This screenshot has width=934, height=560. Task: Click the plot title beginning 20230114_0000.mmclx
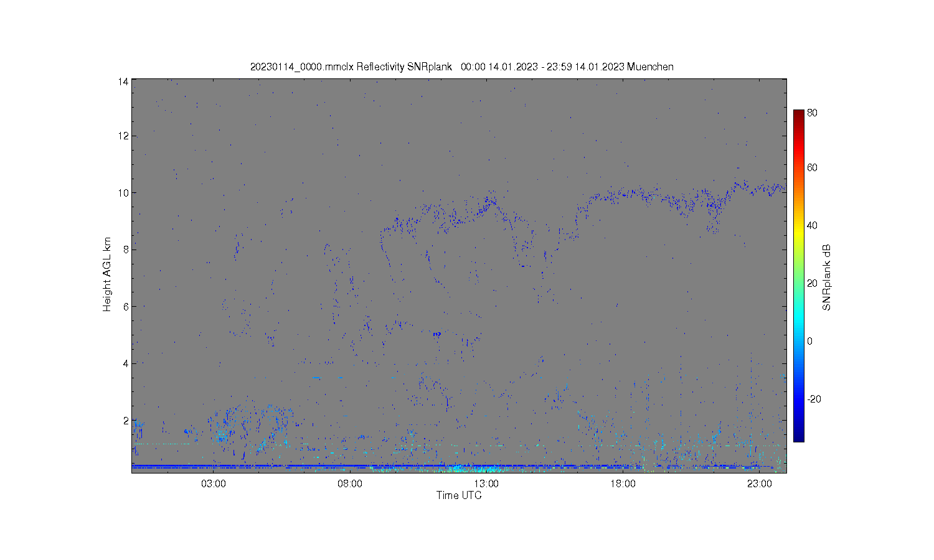pyautogui.click(x=461, y=67)
